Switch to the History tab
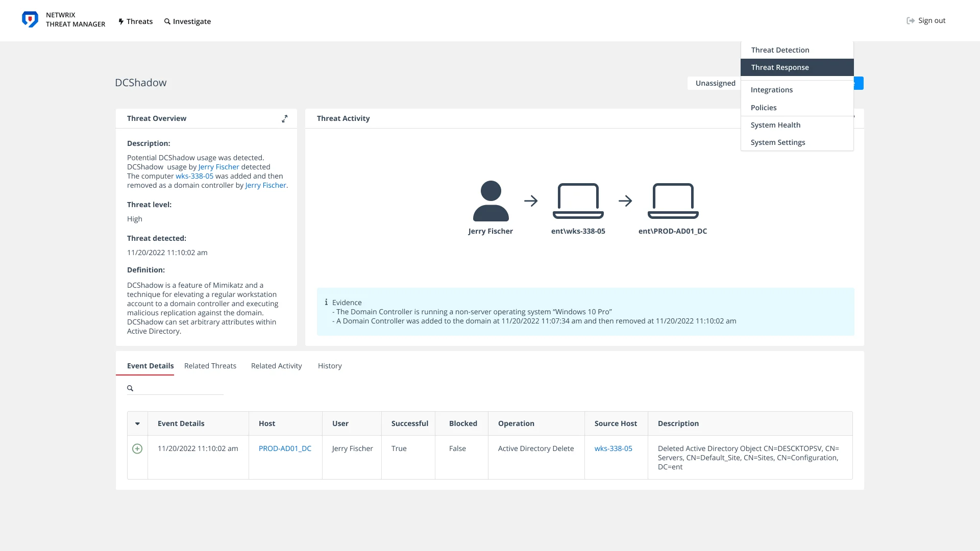 click(330, 366)
